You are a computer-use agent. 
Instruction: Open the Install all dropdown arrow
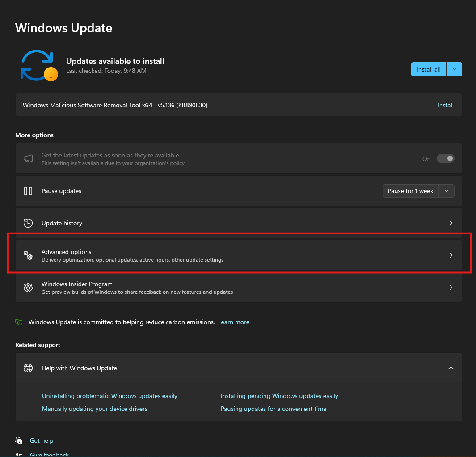[x=455, y=69]
